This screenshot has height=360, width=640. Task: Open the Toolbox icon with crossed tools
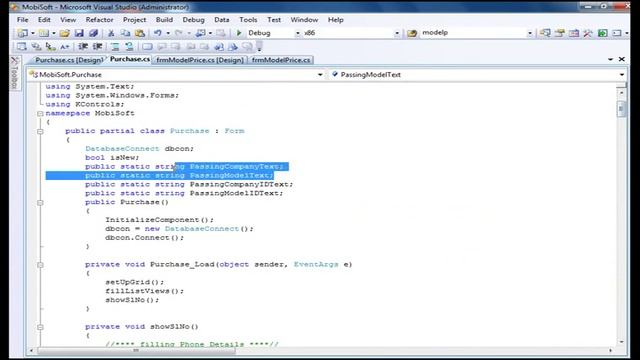[588, 33]
